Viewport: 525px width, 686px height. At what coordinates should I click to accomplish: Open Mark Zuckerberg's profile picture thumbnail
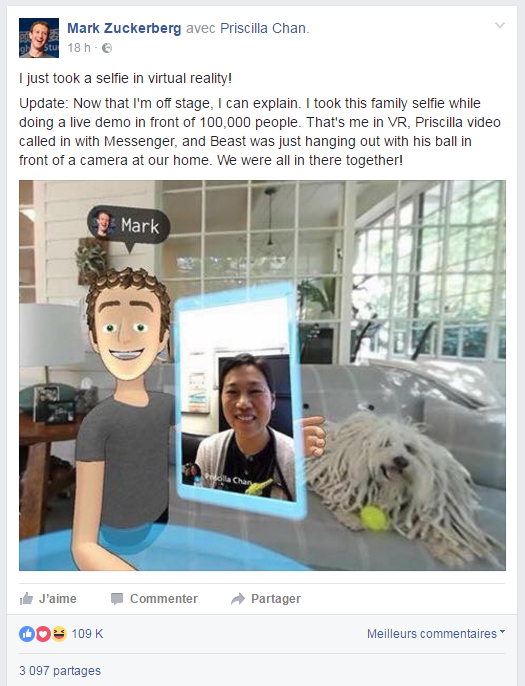click(39, 38)
